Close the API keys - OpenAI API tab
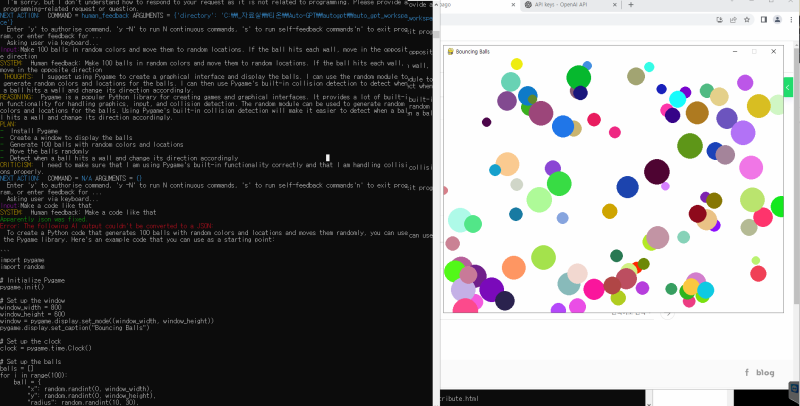800x406 pixels. [x=615, y=5]
